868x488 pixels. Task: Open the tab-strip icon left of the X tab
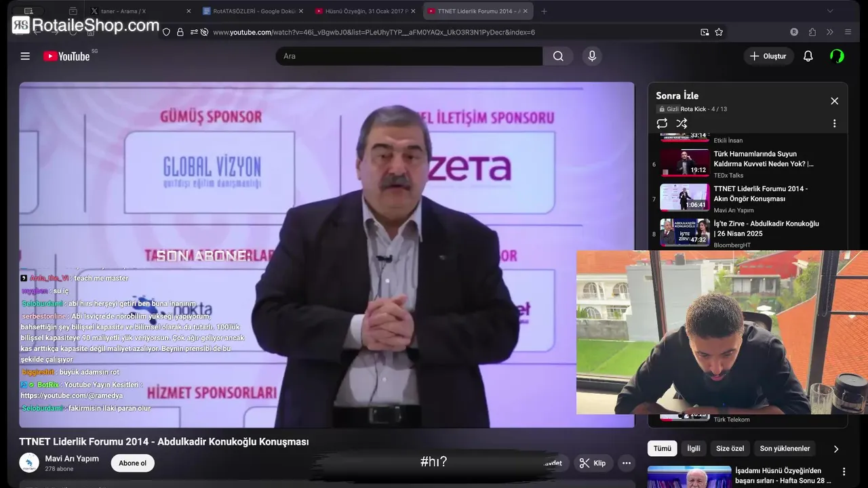tap(73, 12)
